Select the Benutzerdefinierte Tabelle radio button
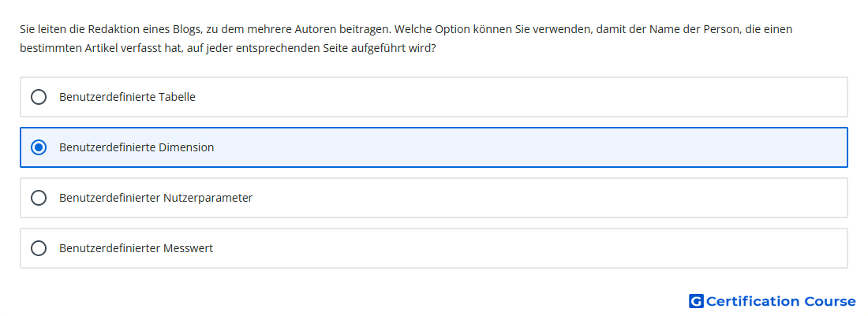 pyautogui.click(x=39, y=97)
